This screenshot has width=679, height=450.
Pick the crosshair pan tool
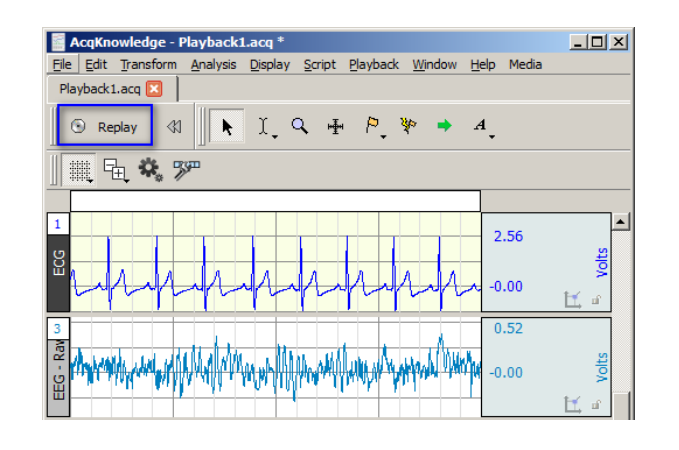coord(335,127)
